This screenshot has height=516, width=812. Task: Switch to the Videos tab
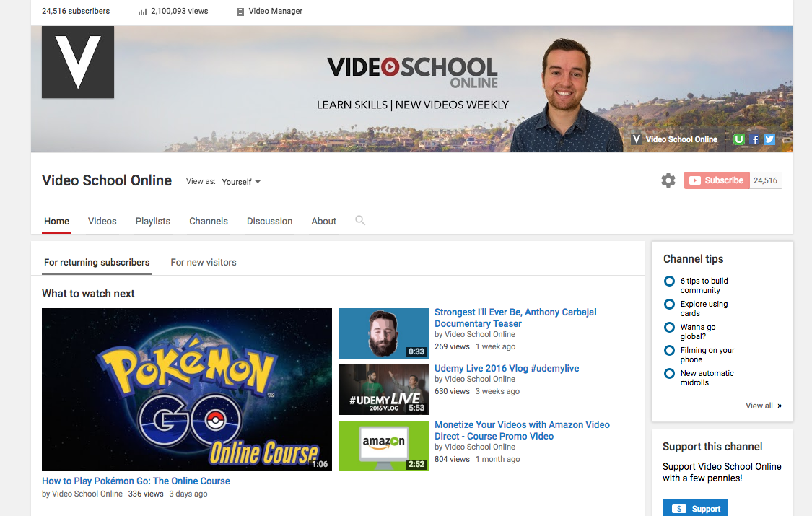click(x=102, y=221)
